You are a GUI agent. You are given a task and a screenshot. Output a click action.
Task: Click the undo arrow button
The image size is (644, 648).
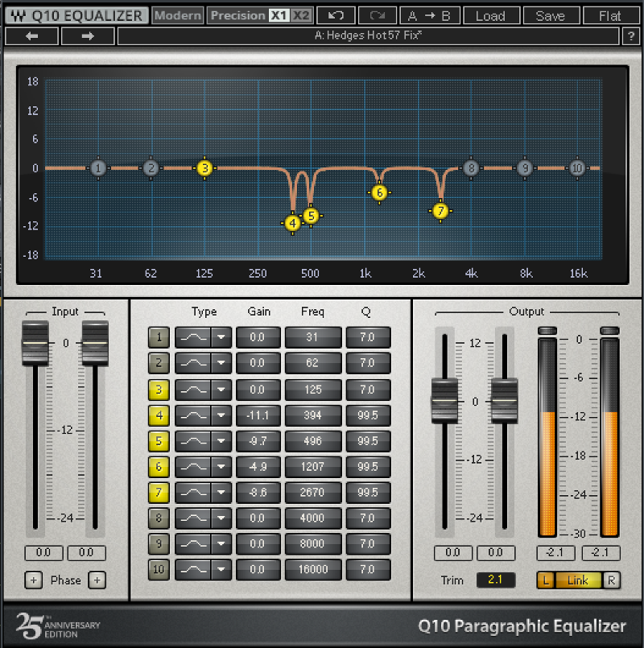click(336, 16)
